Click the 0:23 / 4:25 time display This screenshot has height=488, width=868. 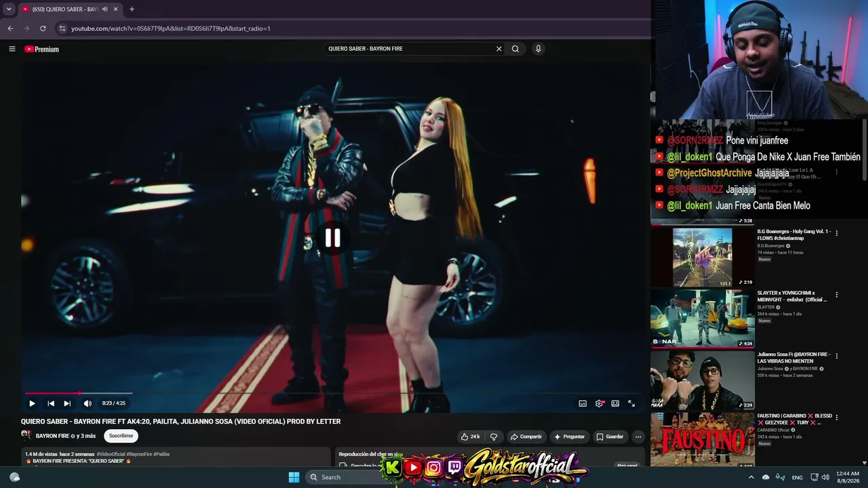click(x=114, y=403)
